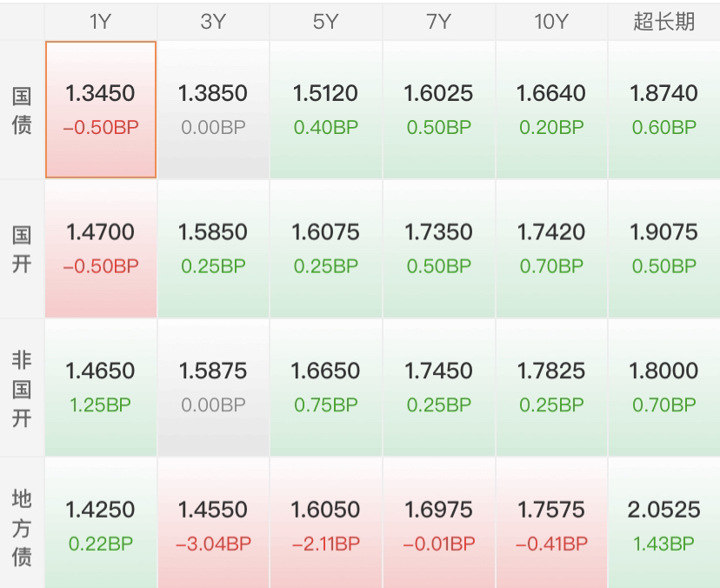This screenshot has width=720, height=588.
Task: Click the 地方债 5Y cell 1.6050
Action: (x=325, y=523)
